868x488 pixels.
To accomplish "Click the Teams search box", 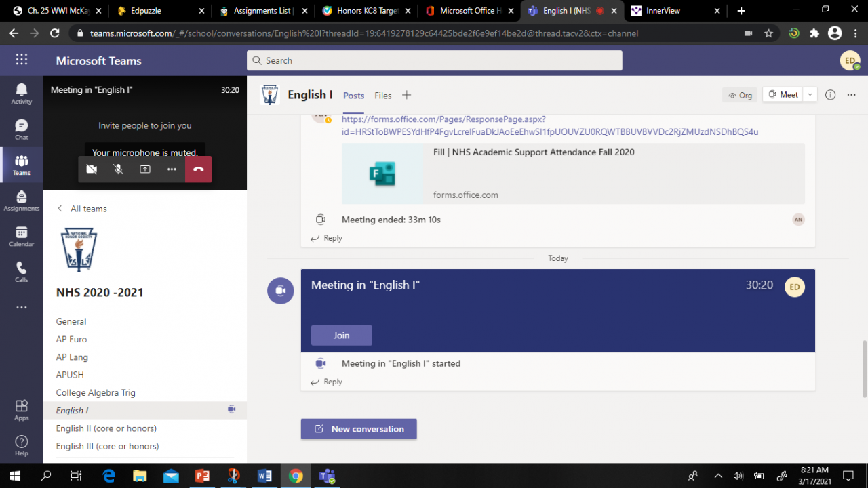I will pyautogui.click(x=434, y=60).
